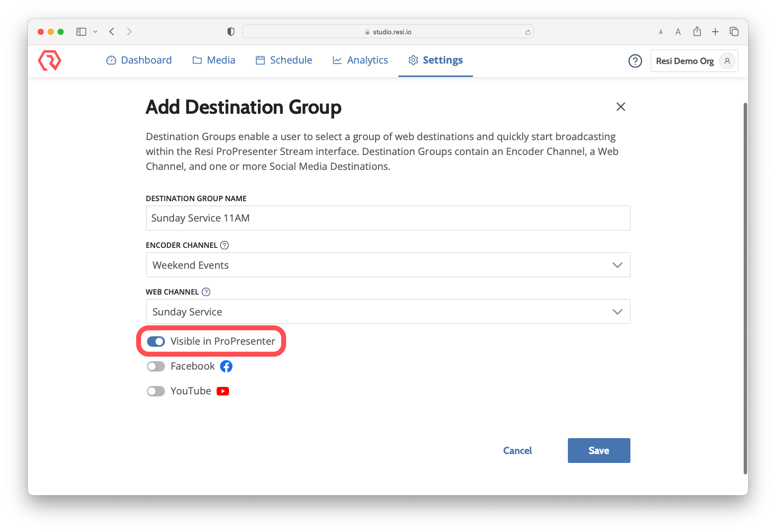Enable the Facebook destination toggle

[x=156, y=367]
